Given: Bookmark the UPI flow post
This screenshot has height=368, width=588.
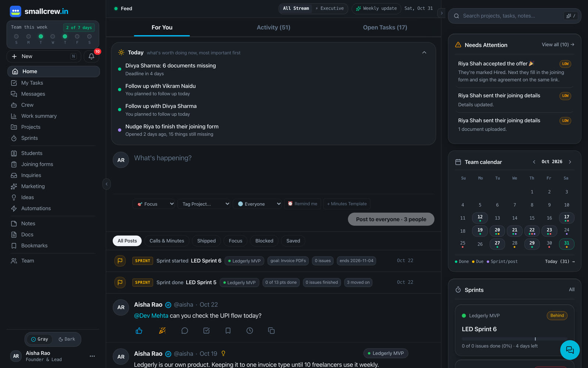Looking at the screenshot, I should click(x=228, y=331).
